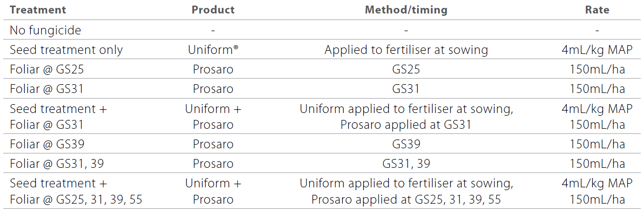Click the Method/timing column header
Screen dimensions: 644x212
click(406, 10)
